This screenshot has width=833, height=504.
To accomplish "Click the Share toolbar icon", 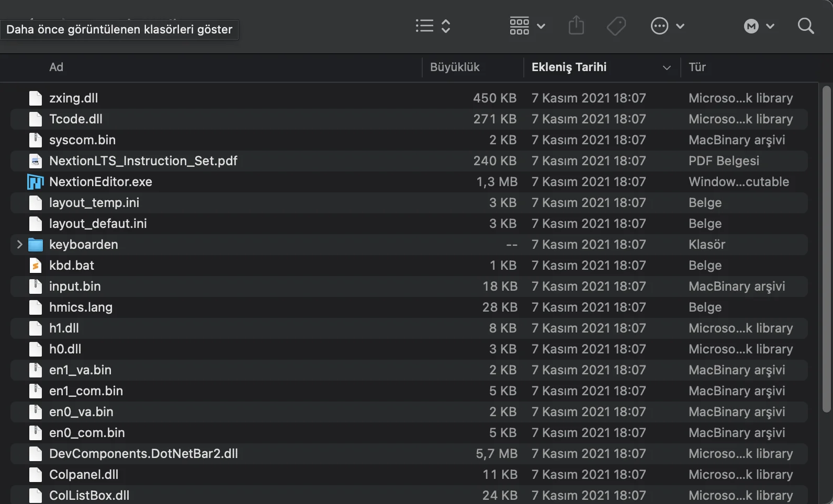I will click(576, 25).
